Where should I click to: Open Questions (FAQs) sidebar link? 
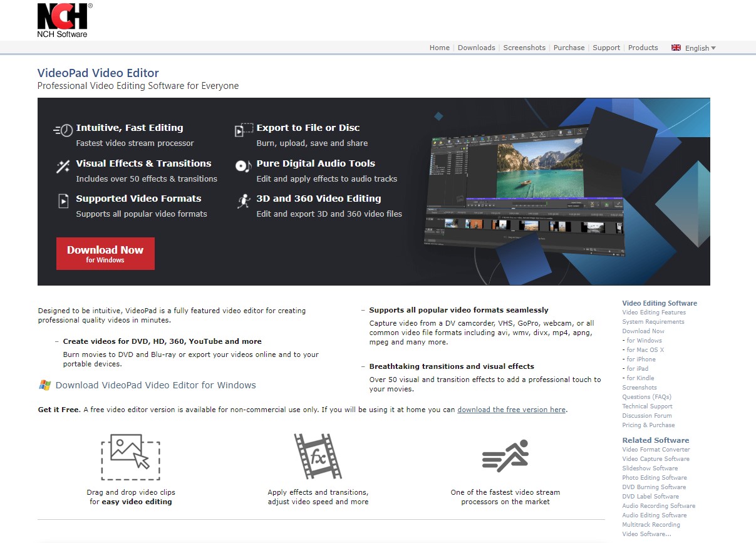[646, 397]
